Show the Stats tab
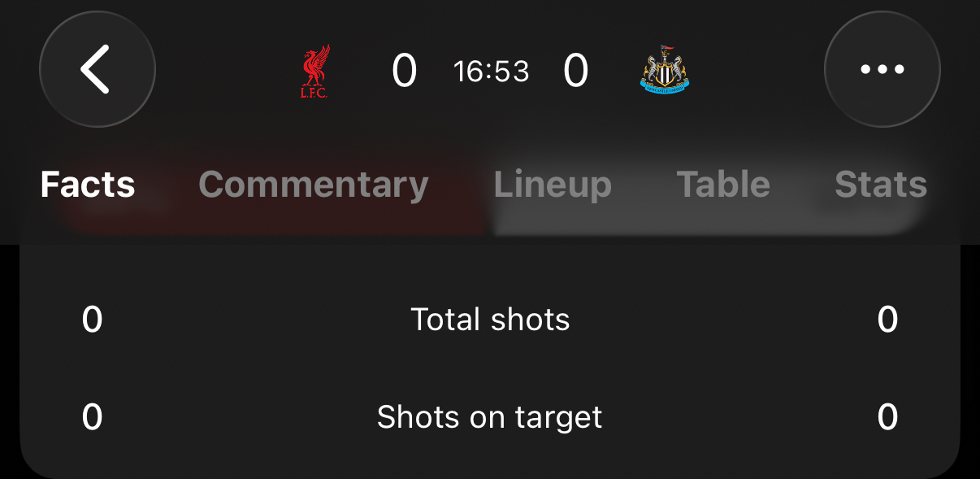The height and width of the screenshot is (479, 980). pyautogui.click(x=881, y=185)
